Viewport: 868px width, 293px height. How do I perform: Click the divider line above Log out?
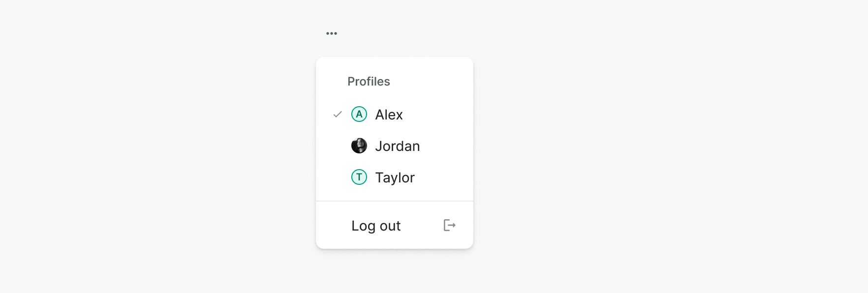point(395,201)
